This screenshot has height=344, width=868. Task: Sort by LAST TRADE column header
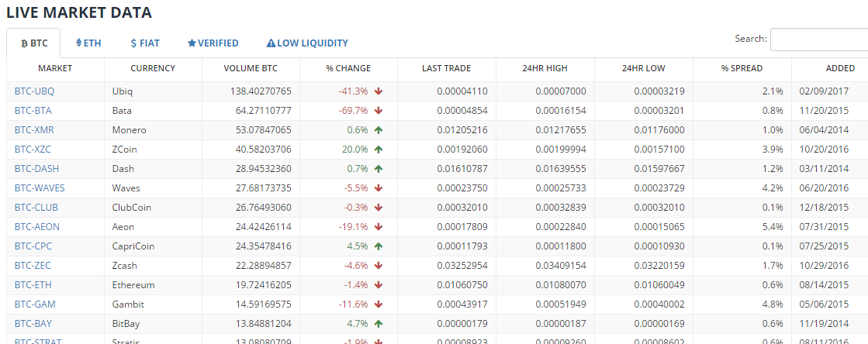446,69
